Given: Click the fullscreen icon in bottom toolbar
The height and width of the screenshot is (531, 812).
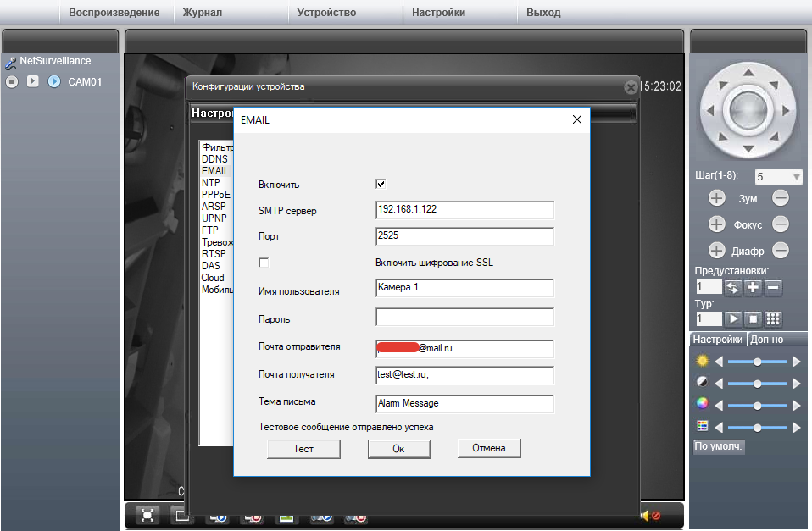Looking at the screenshot, I should pyautogui.click(x=147, y=515).
